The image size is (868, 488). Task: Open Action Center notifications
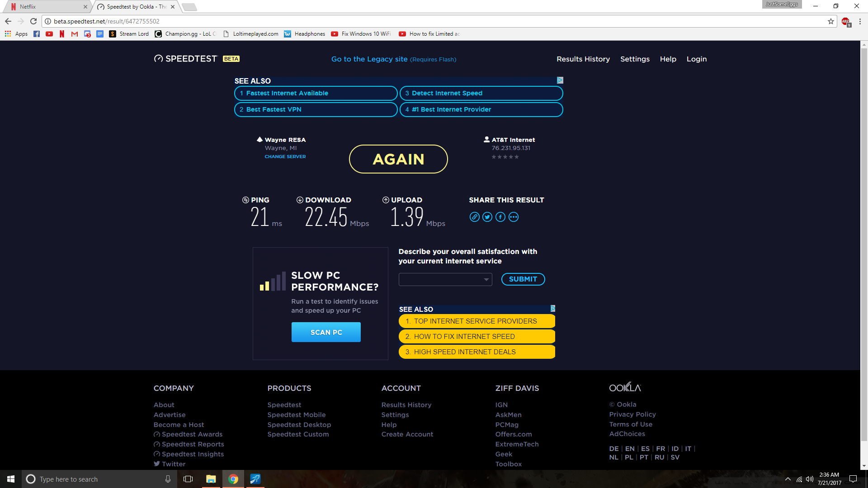[853, 479]
